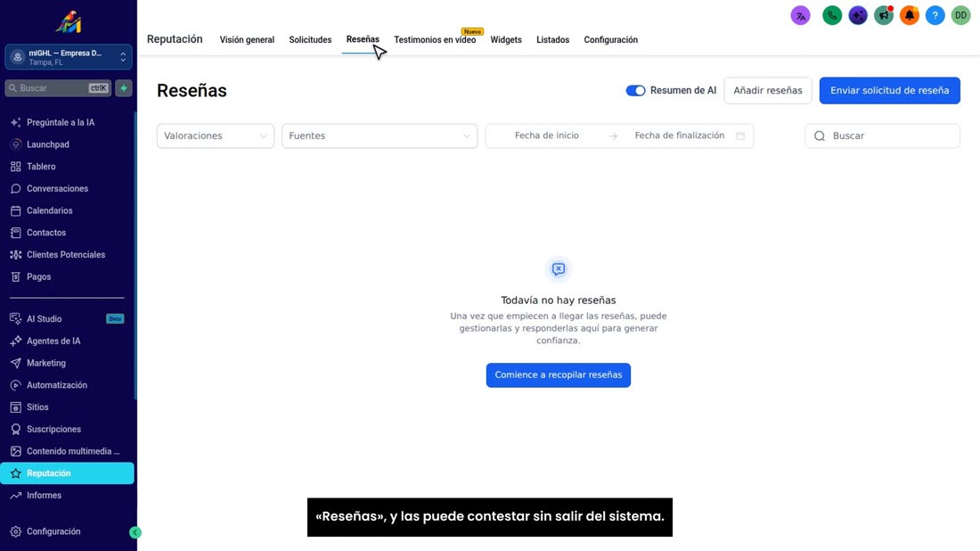Screen dimensions: 980x551
Task: Expand the miGHL account switcher
Action: pos(68,57)
